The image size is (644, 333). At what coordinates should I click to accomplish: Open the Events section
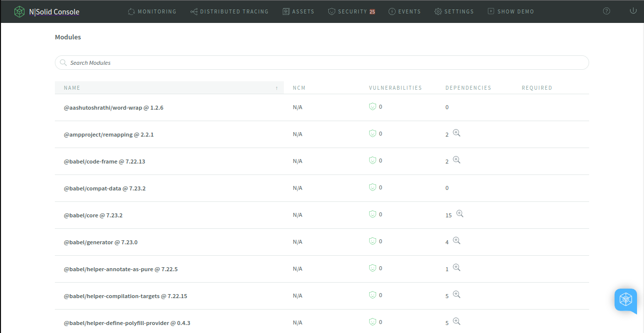405,11
